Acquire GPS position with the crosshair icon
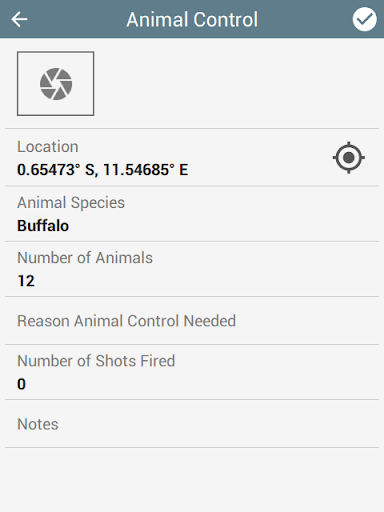This screenshot has height=512, width=384. 349,157
